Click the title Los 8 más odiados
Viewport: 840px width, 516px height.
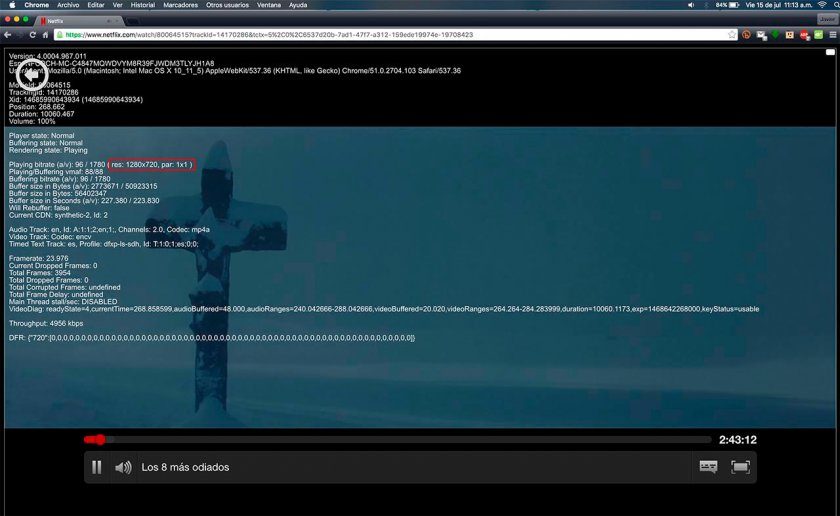[x=185, y=467]
